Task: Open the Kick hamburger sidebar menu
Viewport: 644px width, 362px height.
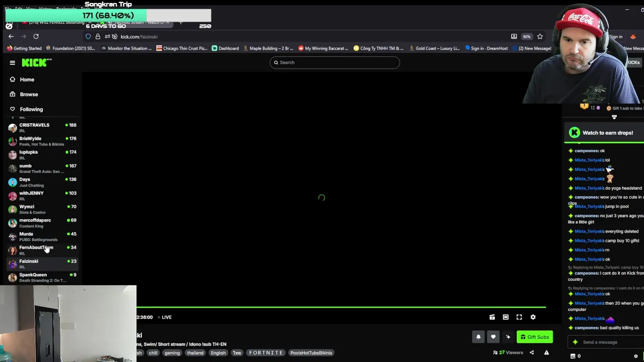Action: pyautogui.click(x=12, y=63)
